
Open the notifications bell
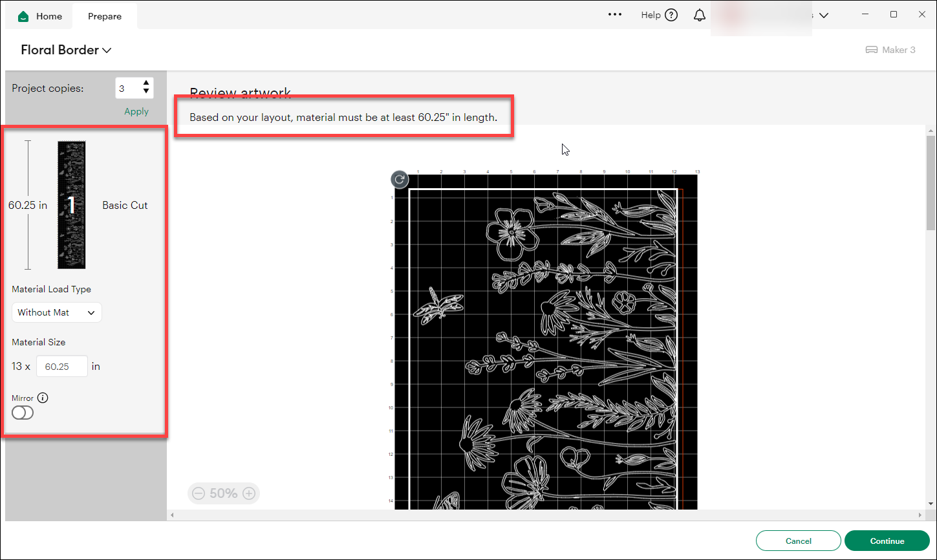coord(700,15)
